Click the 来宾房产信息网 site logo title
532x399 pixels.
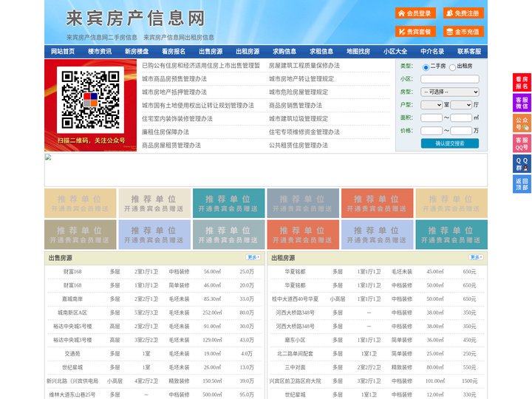point(135,18)
